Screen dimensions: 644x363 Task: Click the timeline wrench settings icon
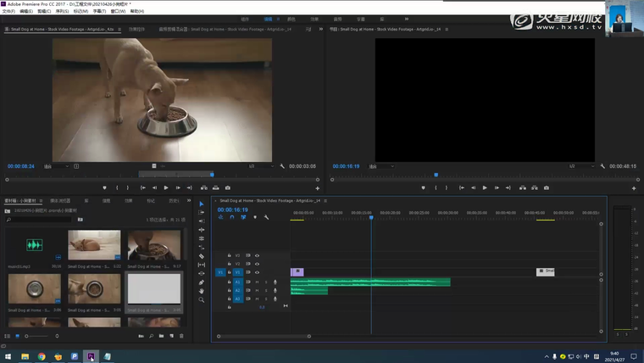tap(266, 217)
